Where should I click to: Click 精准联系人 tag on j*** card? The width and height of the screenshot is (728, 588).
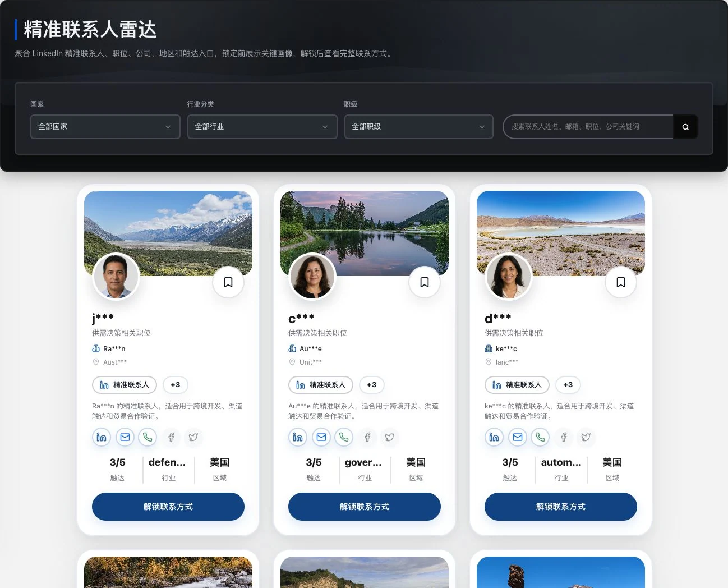pos(125,385)
